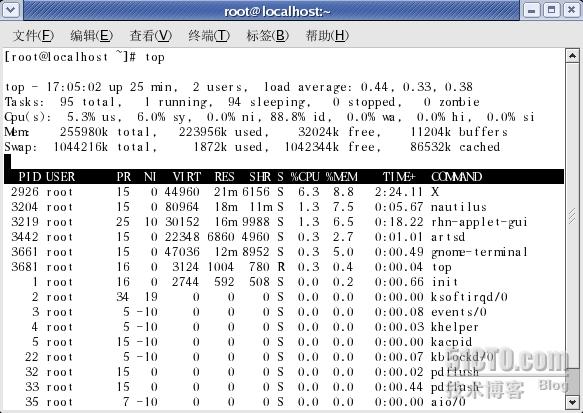Viewport: 583px width, 413px height.
Task: Click the '223956k used' memory value
Action: click(223, 132)
